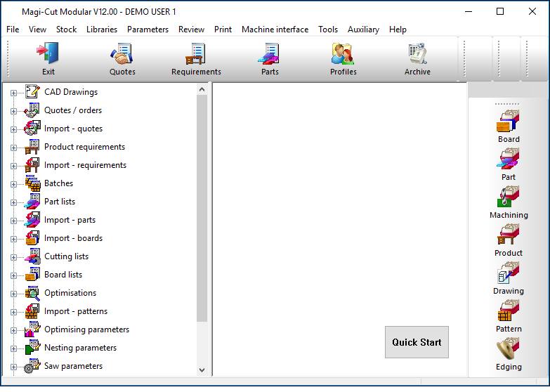Select the Saw parameters tree icon
This screenshot has height=392, width=550.
coord(32,366)
